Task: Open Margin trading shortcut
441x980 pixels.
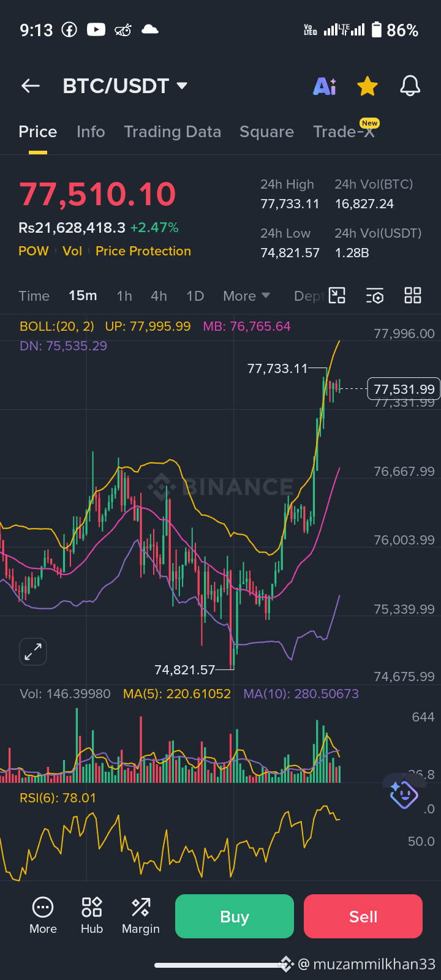Action: (x=141, y=916)
